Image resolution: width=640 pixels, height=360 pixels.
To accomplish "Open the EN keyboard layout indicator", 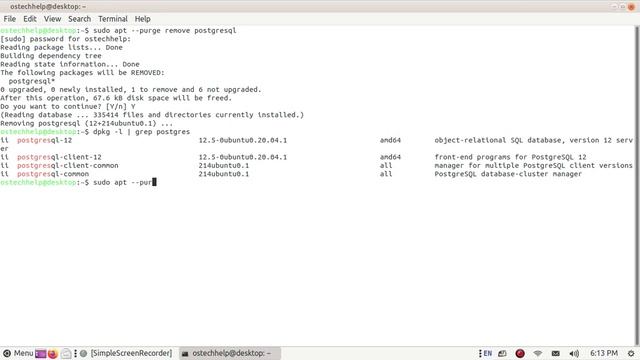I will point(487,353).
